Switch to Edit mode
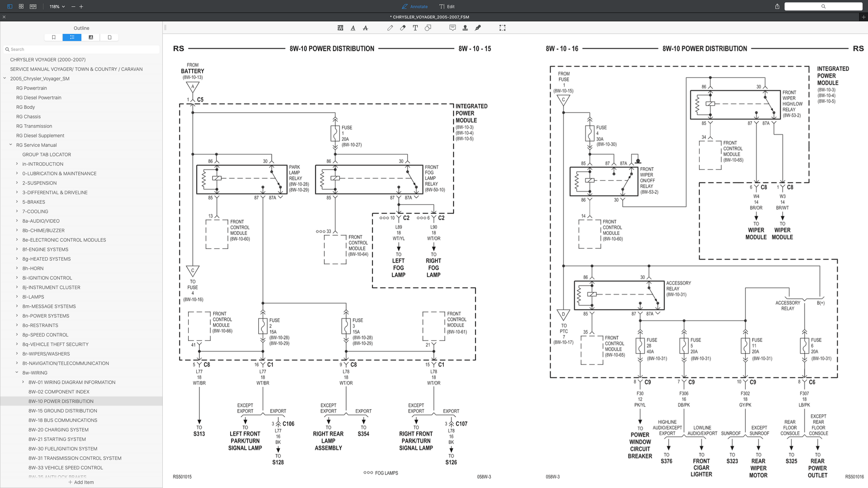Screen dimensions: 868x488 click(x=447, y=7)
